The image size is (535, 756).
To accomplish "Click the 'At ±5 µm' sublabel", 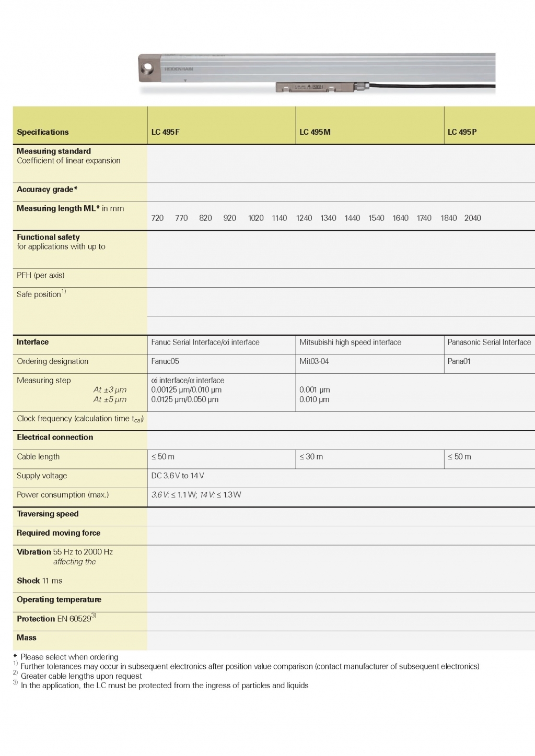I will click(x=110, y=399).
